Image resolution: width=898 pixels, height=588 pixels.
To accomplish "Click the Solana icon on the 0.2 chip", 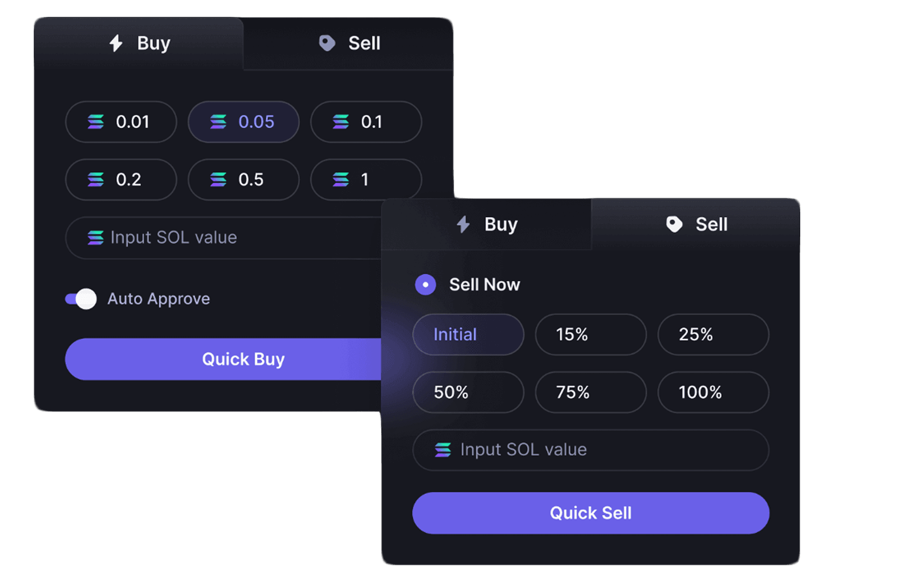I will [x=96, y=179].
